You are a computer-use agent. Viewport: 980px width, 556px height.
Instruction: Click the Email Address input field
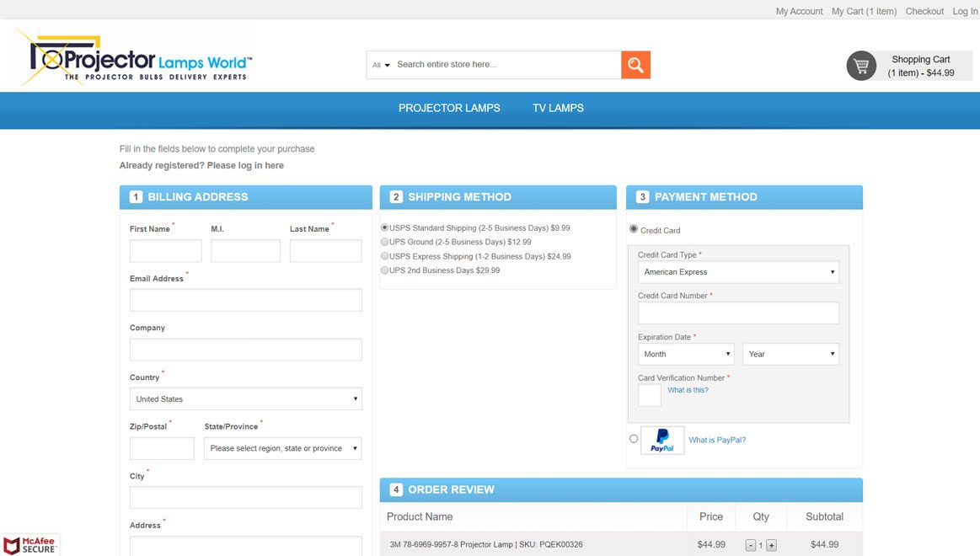(245, 300)
